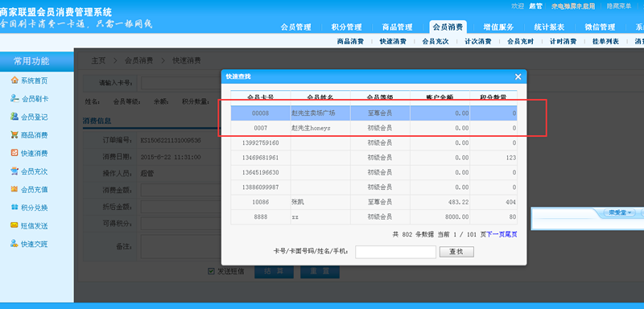Close the 快速查找 dialog
This screenshot has height=309, width=644.
click(518, 76)
